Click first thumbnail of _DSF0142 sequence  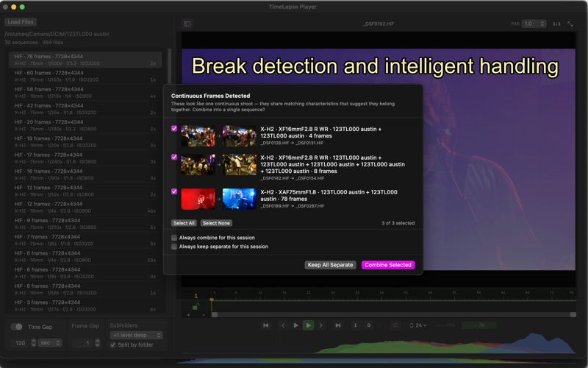[x=198, y=164]
